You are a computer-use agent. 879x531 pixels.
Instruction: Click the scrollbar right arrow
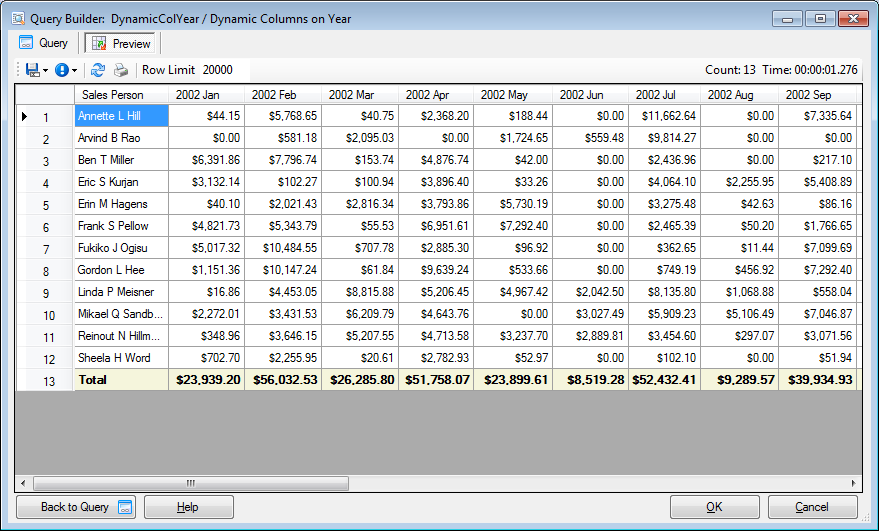[854, 483]
